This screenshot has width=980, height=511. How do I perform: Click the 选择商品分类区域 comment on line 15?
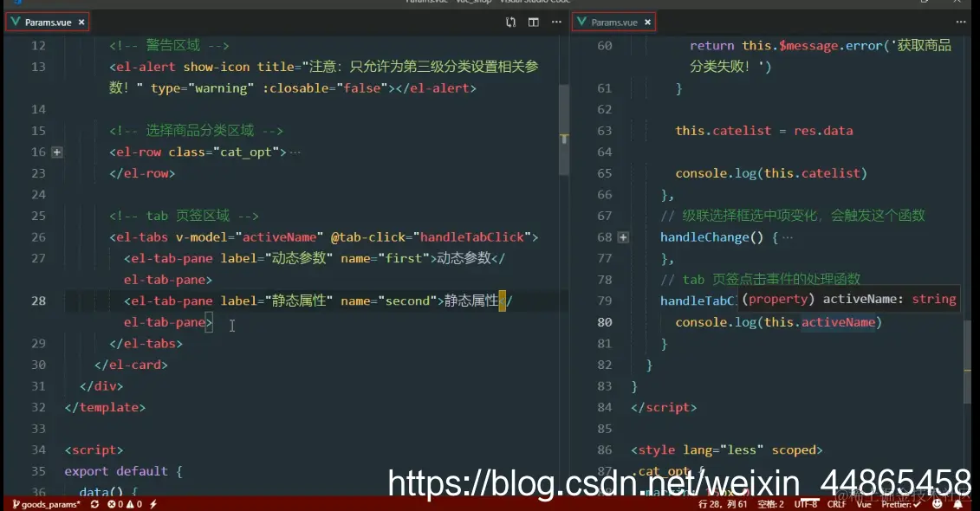coord(196,131)
